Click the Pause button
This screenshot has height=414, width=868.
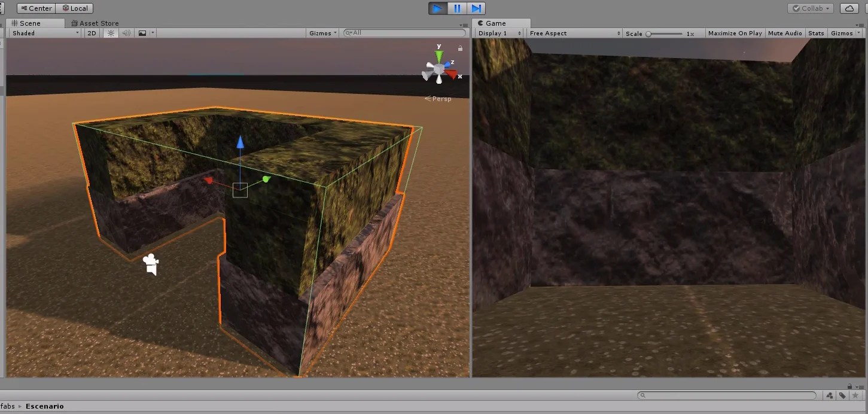coord(456,8)
